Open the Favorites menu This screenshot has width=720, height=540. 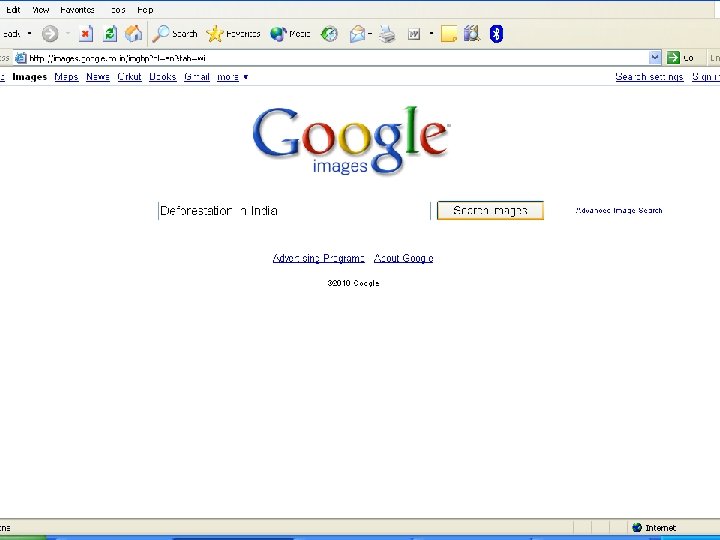[77, 10]
